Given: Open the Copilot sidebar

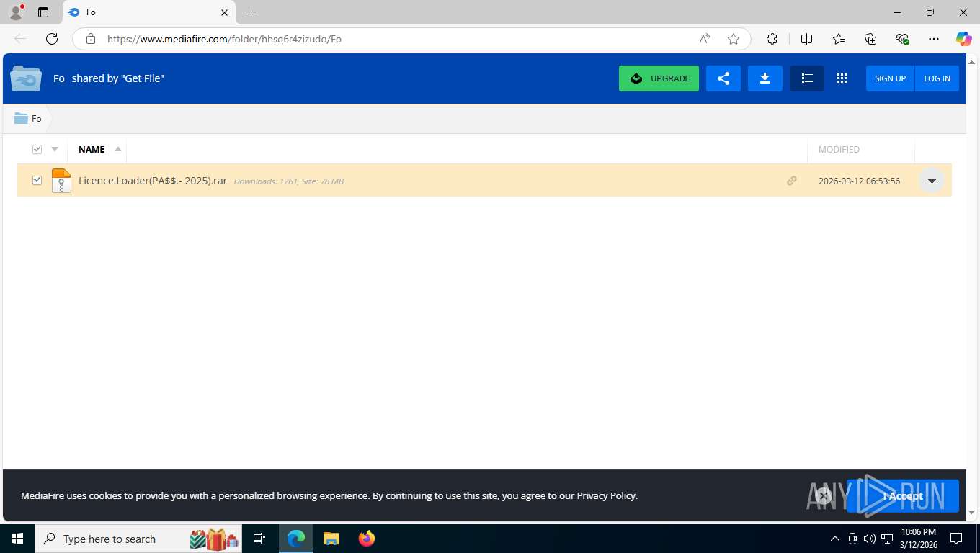Looking at the screenshot, I should tap(964, 39).
